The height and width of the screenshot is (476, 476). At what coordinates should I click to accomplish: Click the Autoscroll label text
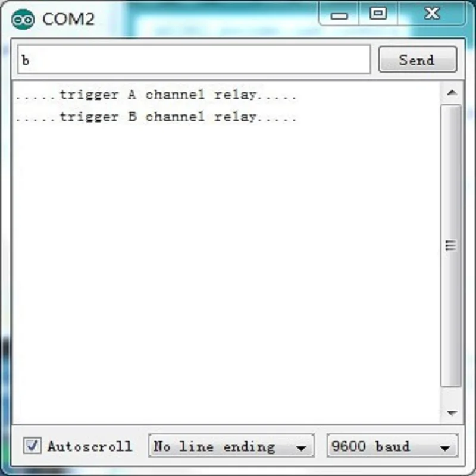coord(90,446)
